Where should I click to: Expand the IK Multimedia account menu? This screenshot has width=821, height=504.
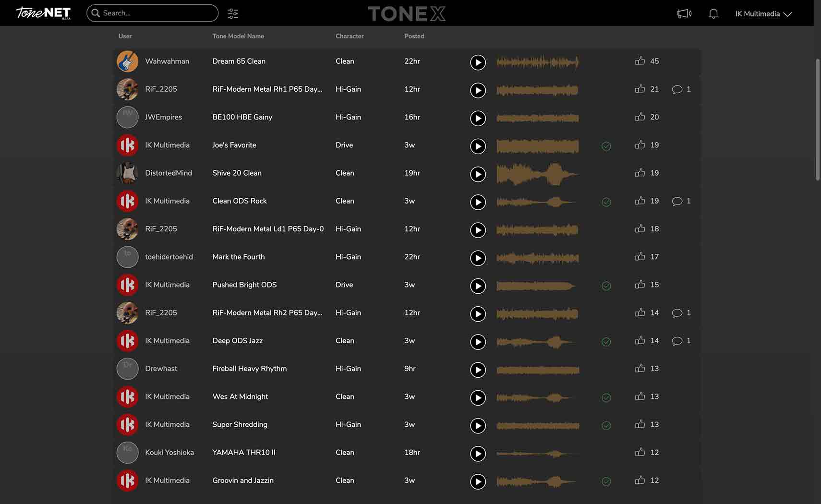(763, 14)
